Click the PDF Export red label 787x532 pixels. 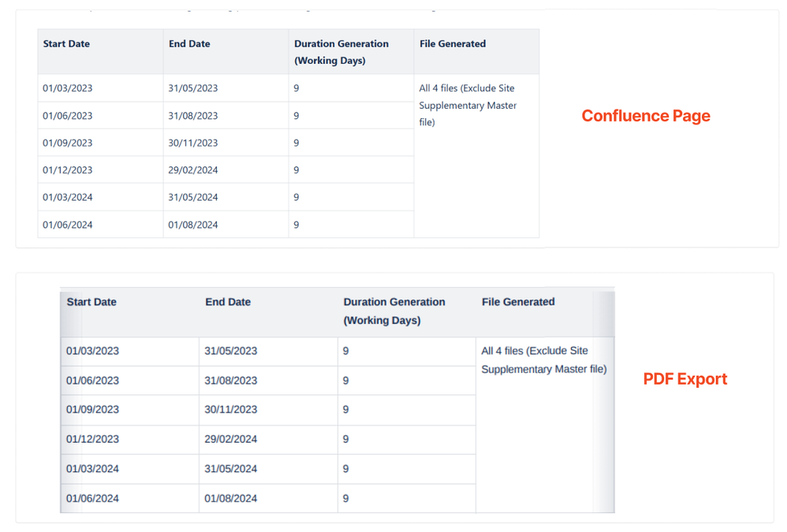click(685, 379)
